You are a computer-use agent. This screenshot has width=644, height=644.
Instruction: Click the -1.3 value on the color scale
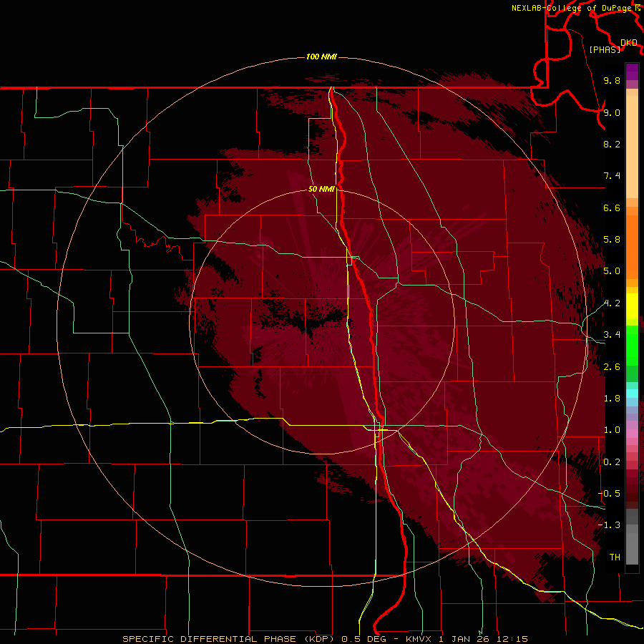pos(609,525)
